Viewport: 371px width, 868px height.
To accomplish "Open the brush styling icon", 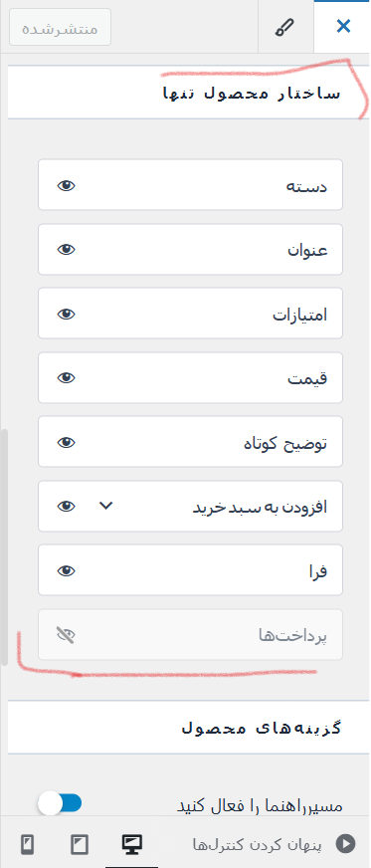I will [285, 27].
